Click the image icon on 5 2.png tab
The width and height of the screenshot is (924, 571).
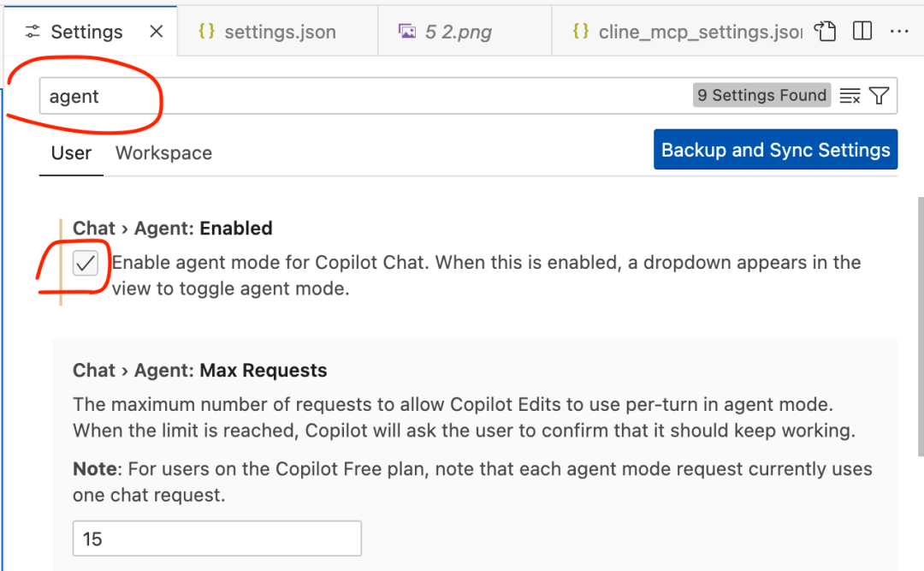(x=407, y=32)
